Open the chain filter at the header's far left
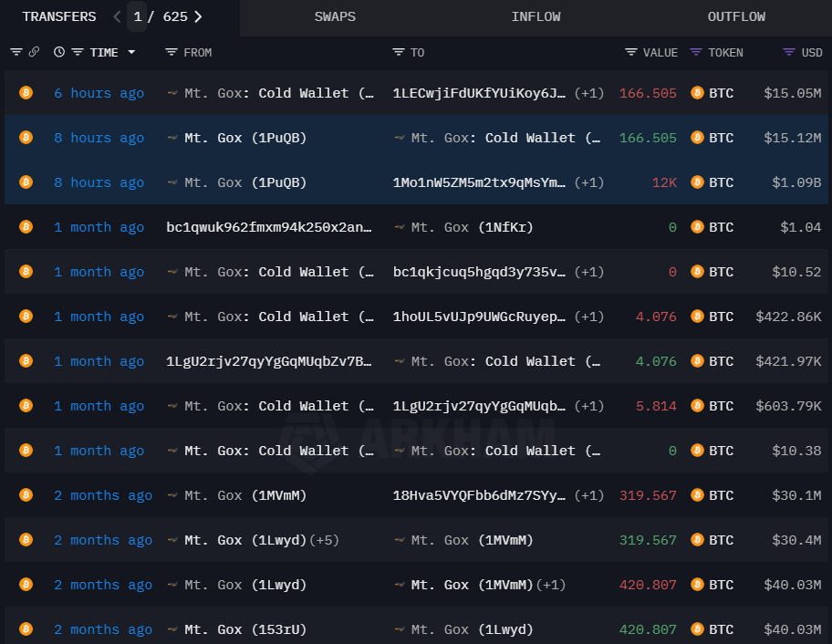This screenshot has width=832, height=644. [x=16, y=52]
